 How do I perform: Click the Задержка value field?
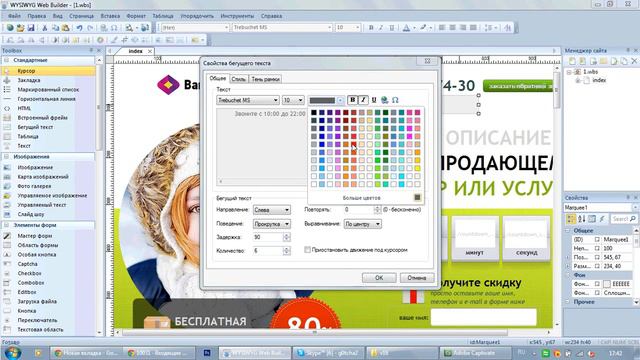click(268, 237)
